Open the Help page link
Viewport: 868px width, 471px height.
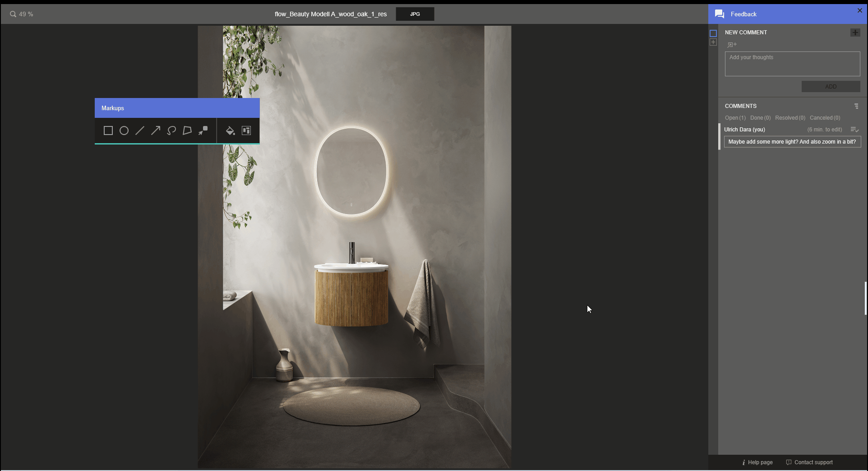tap(760, 462)
